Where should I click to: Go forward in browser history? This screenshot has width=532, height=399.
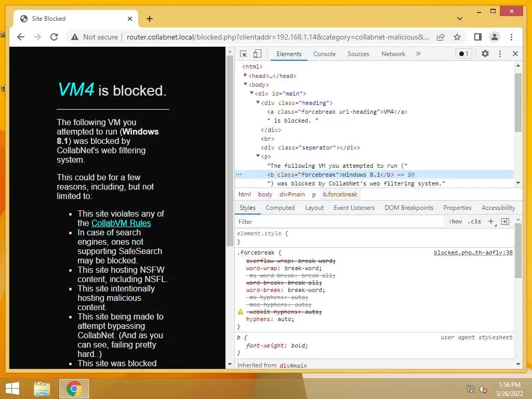point(37,37)
